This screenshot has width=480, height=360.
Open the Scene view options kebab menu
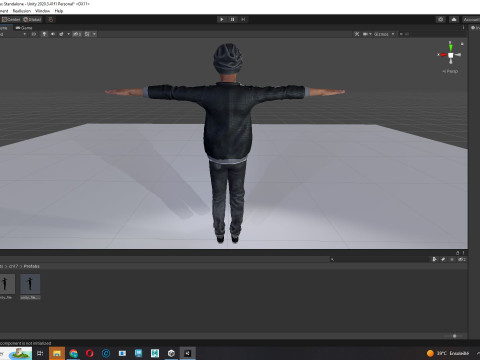[x=463, y=28]
